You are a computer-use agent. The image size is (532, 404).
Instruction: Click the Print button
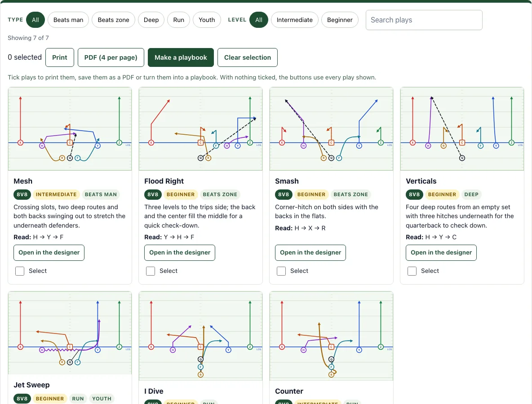(60, 57)
